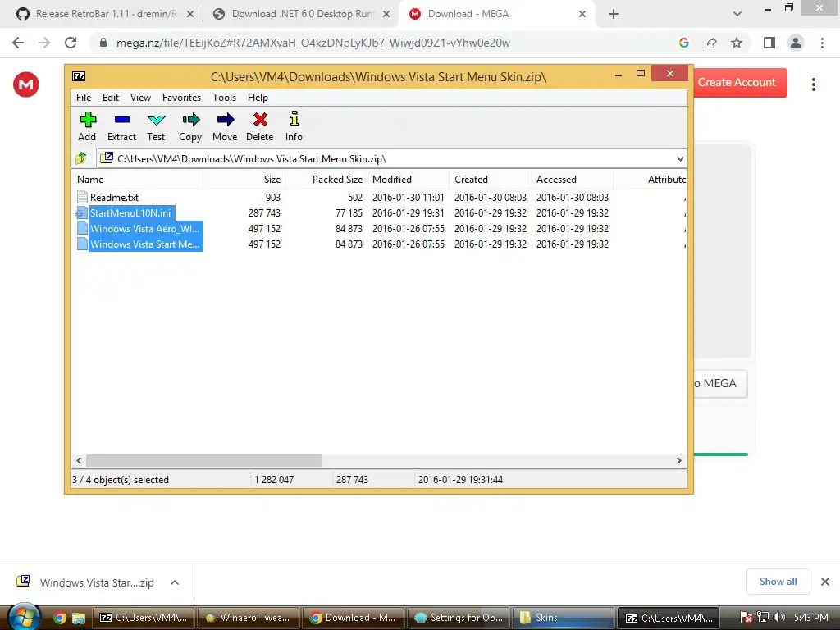Viewport: 840px width, 630px height.
Task: Open File Explorer from the taskbar
Action: coord(79,619)
